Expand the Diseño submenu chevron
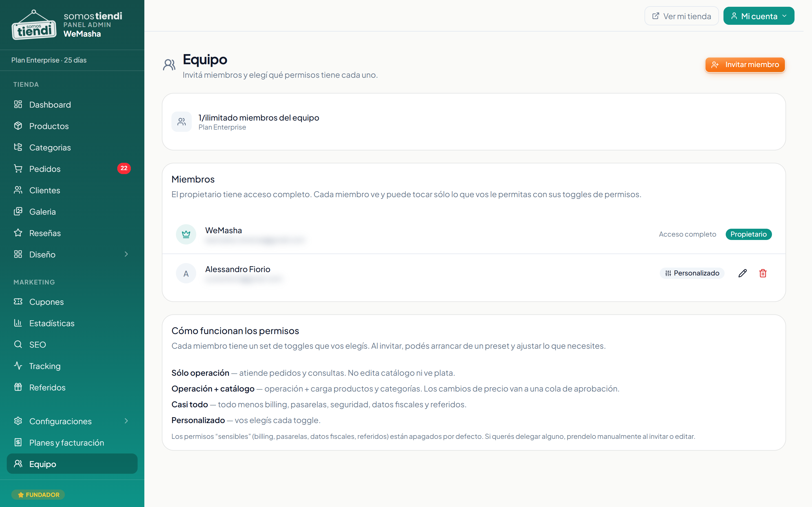Screen dimensions: 812x507 click(x=126, y=254)
